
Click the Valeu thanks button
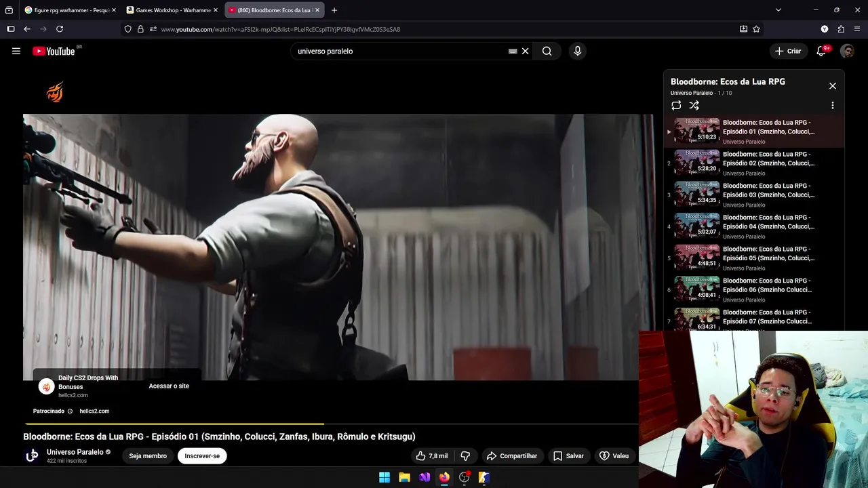click(614, 456)
